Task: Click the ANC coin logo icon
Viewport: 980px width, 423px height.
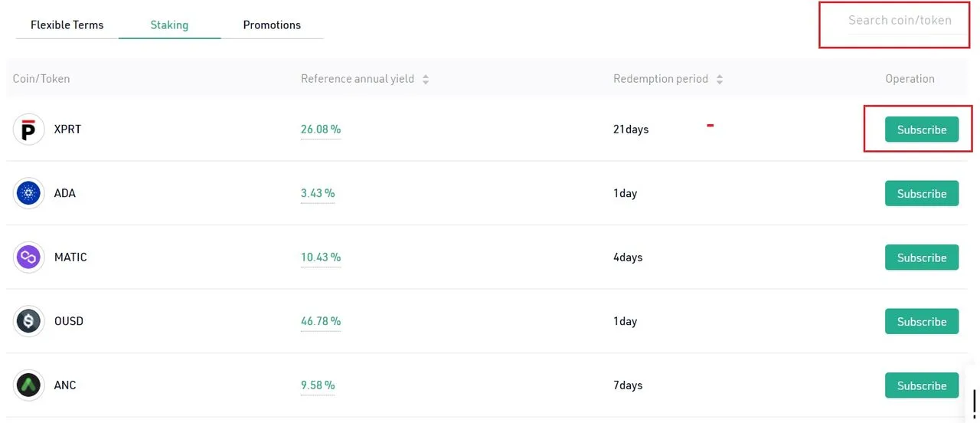Action: [x=29, y=385]
